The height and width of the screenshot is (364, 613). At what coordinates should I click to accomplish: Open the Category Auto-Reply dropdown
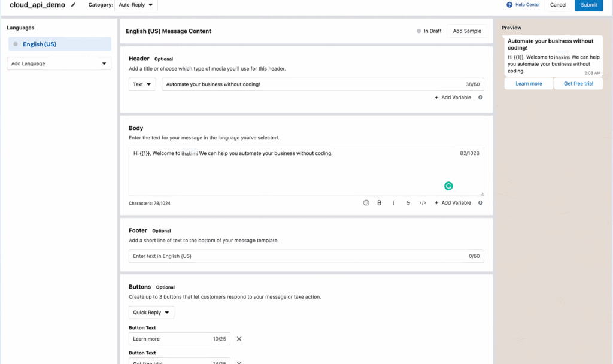point(136,5)
